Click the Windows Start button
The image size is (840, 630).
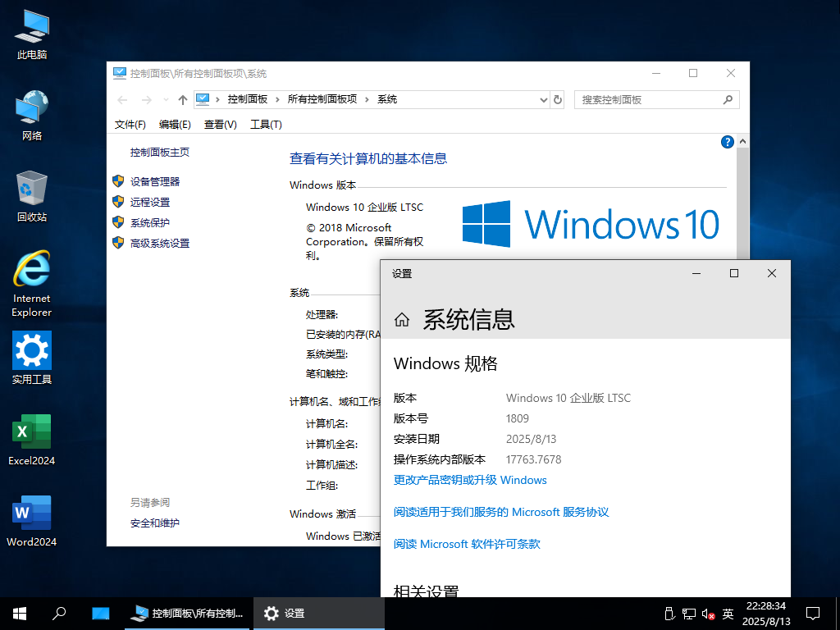click(x=20, y=614)
